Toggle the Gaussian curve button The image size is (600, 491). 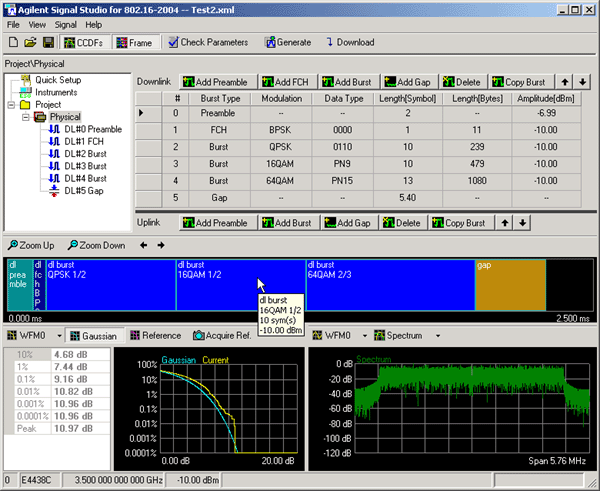pos(95,336)
